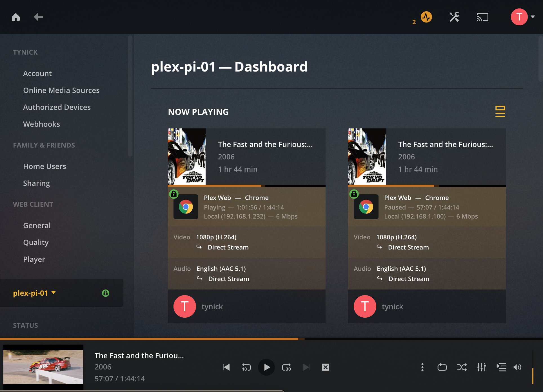Click the Plex home button
543x392 pixels.
(15, 17)
